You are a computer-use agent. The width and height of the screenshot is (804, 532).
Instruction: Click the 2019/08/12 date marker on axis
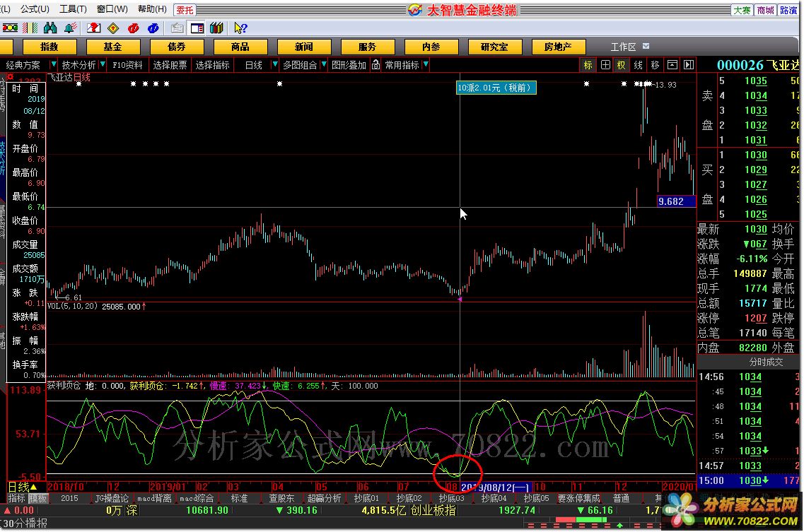click(495, 487)
